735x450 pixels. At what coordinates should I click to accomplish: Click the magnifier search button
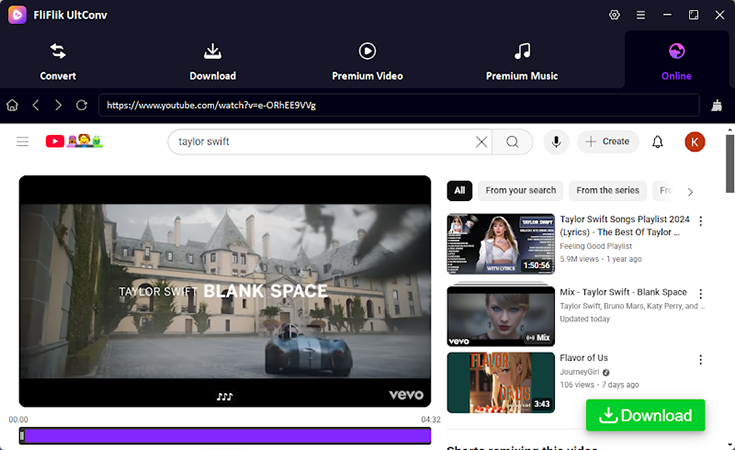pyautogui.click(x=512, y=142)
